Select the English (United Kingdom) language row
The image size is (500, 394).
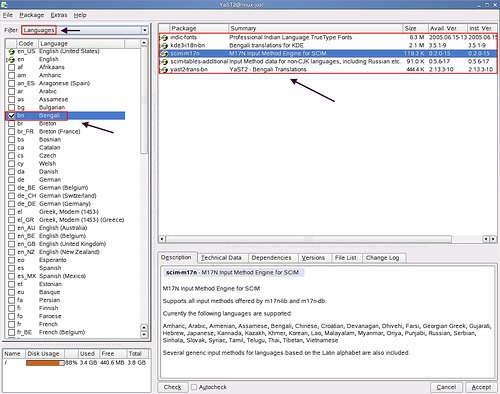click(x=66, y=244)
